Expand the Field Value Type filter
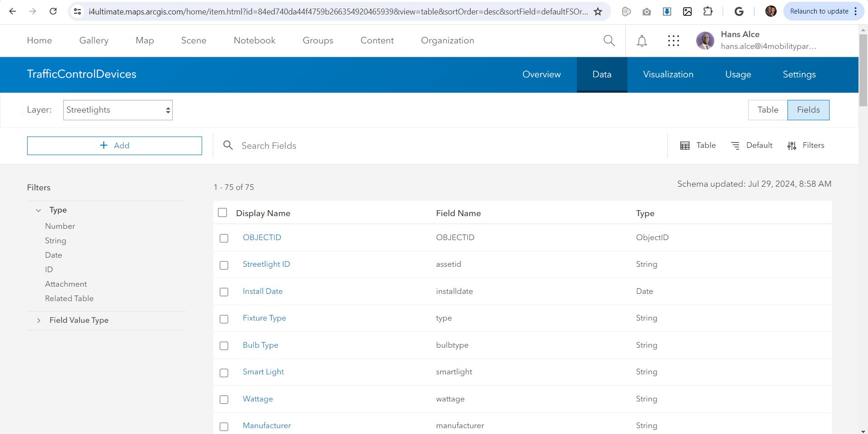 [39, 321]
